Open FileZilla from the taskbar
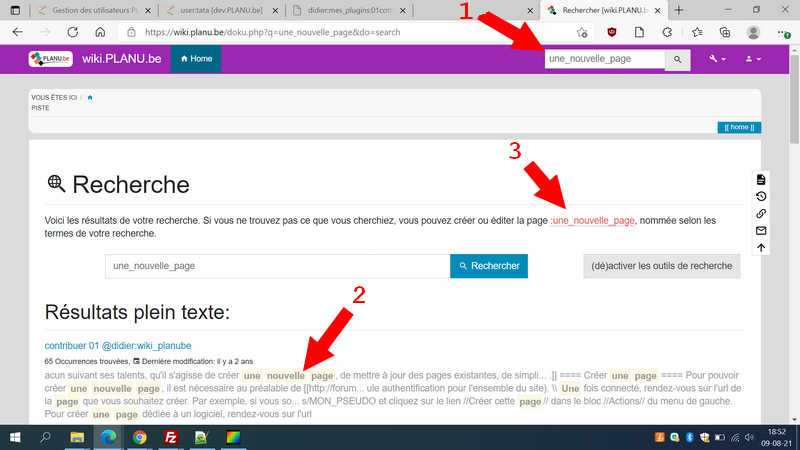The height and width of the screenshot is (450, 800). point(170,437)
